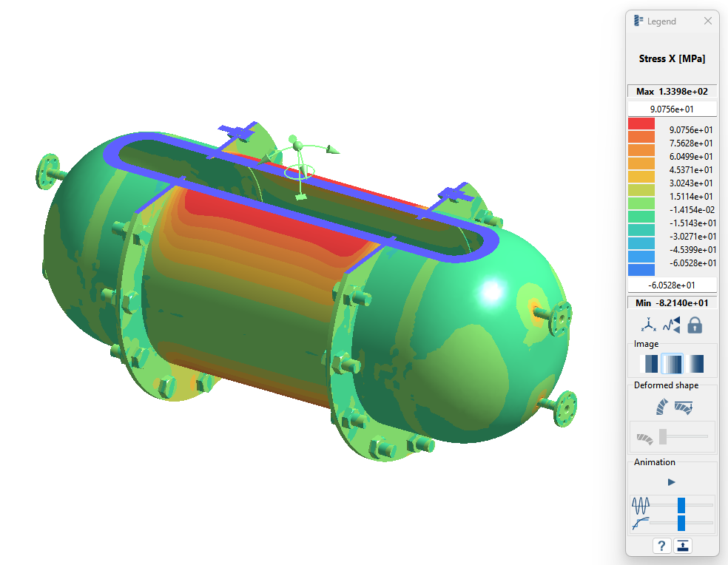Click the orange swatch beside 6.0499e+01

(x=641, y=150)
